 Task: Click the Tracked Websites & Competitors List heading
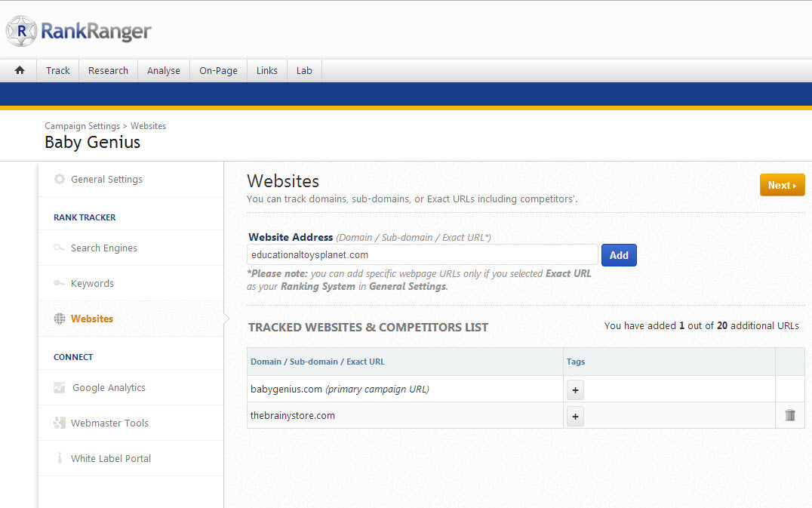pos(368,328)
